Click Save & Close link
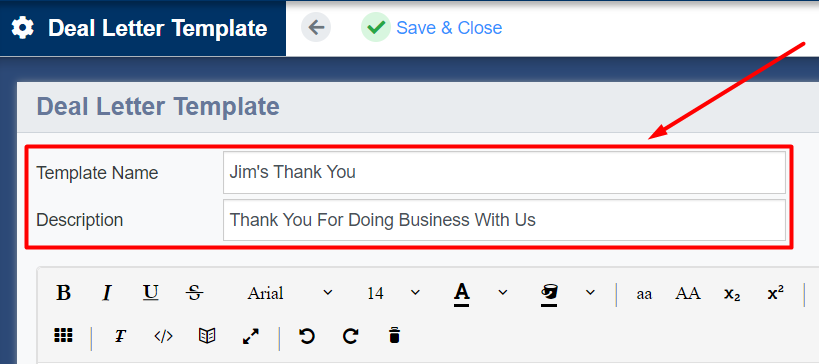Viewport: 819px width, 364px height. click(449, 28)
